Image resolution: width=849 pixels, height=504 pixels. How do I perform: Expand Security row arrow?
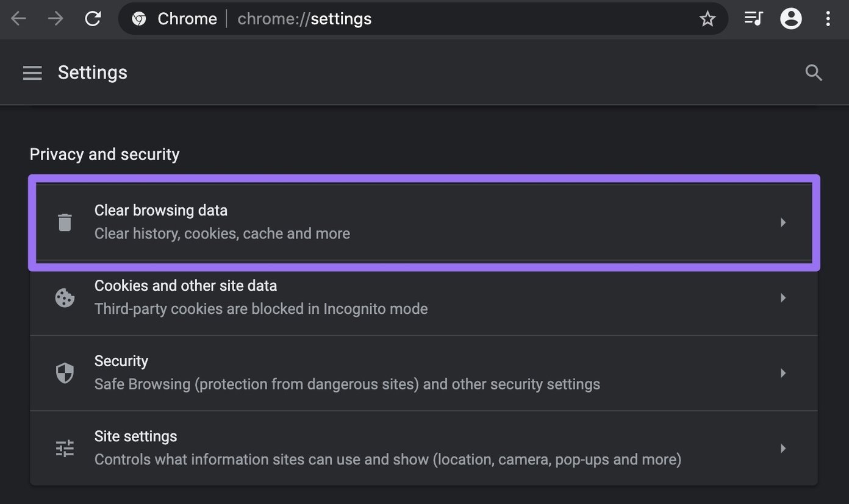[x=783, y=373]
